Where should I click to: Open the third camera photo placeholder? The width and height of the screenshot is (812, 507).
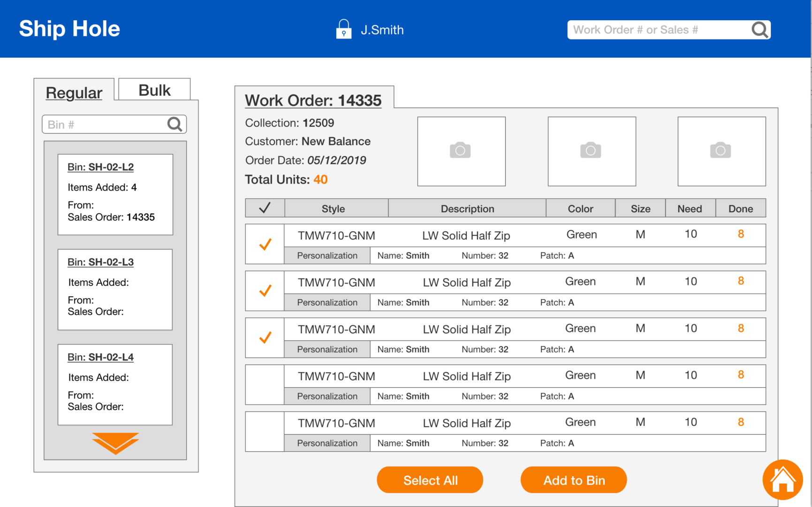click(x=721, y=151)
